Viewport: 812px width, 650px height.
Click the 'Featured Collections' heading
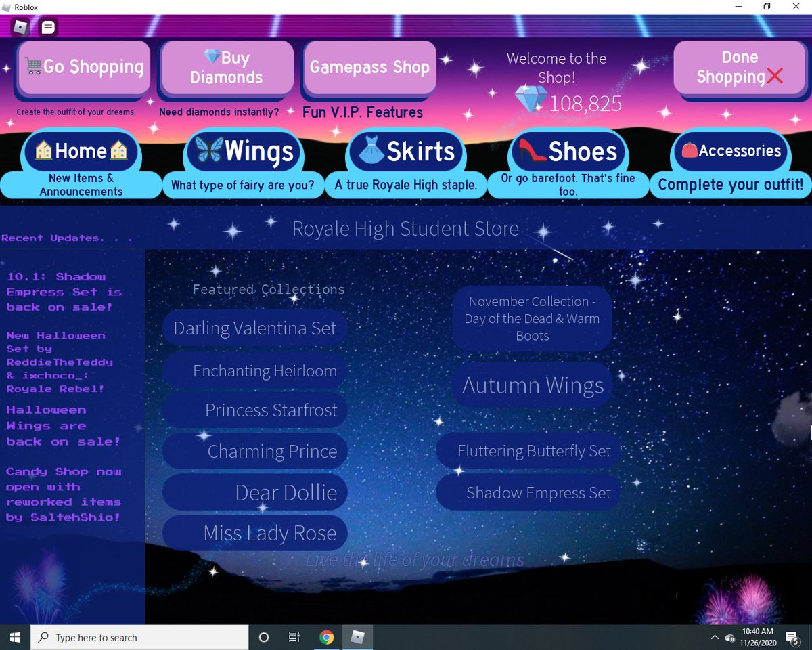(269, 289)
